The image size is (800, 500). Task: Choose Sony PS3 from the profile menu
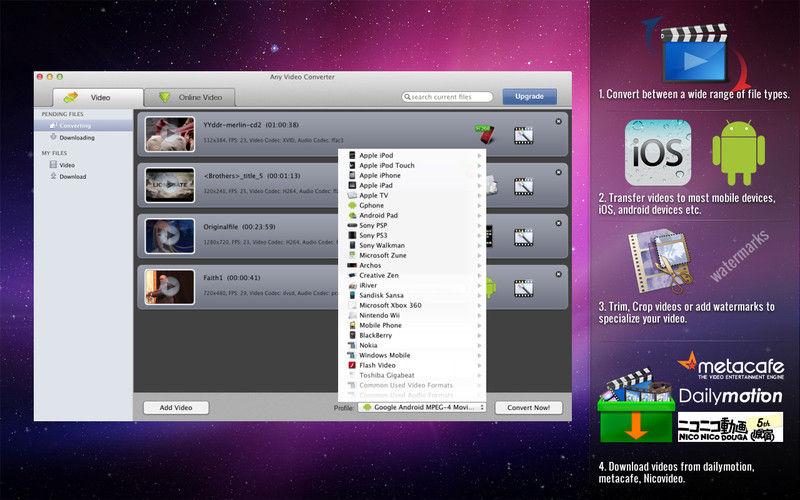(x=412, y=235)
